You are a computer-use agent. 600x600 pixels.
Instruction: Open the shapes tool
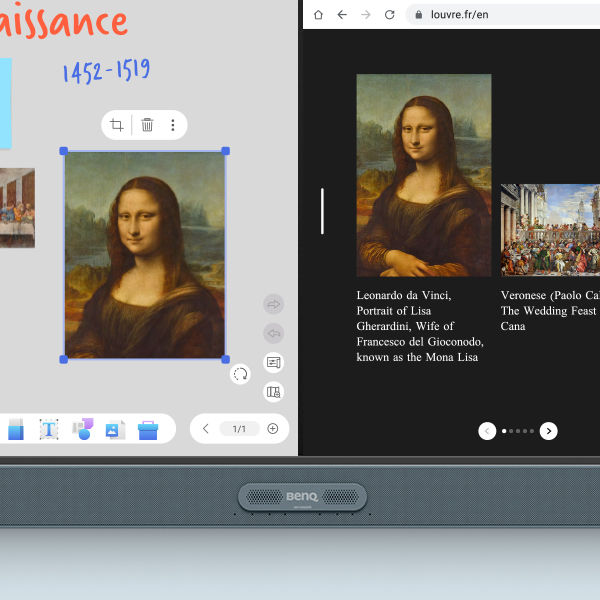(x=83, y=429)
